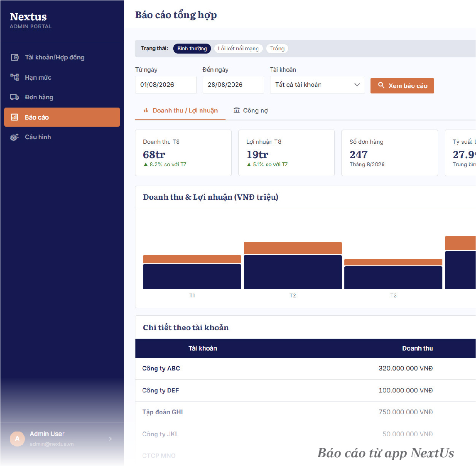Select the Trống status pill

pos(277,49)
